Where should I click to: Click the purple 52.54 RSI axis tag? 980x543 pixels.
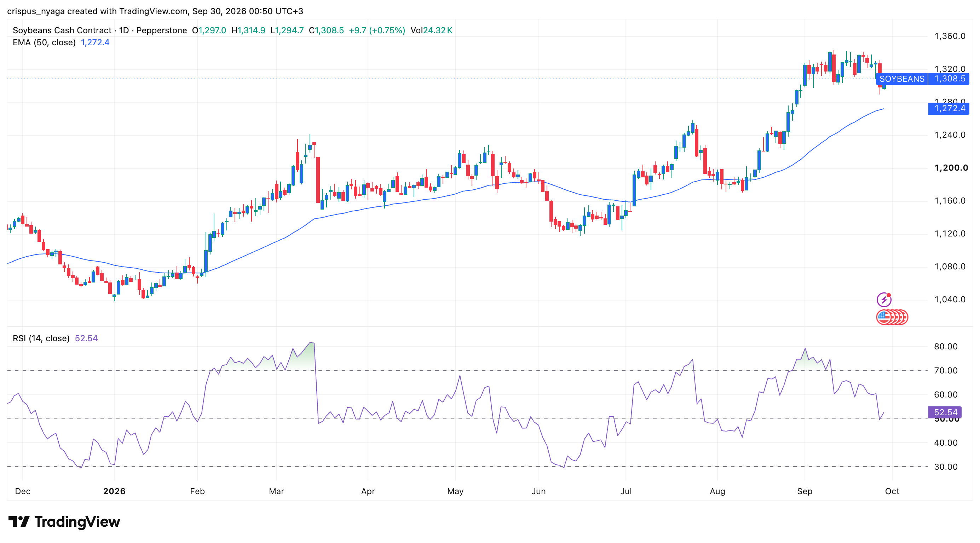pos(945,412)
